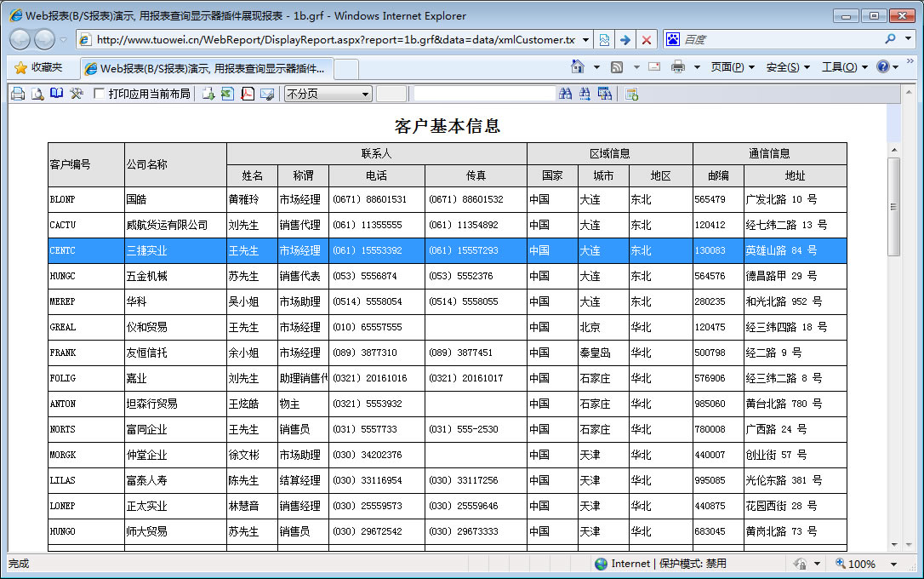Screen dimensions: 924x579
Task: Export report to Excel
Action: 227,94
